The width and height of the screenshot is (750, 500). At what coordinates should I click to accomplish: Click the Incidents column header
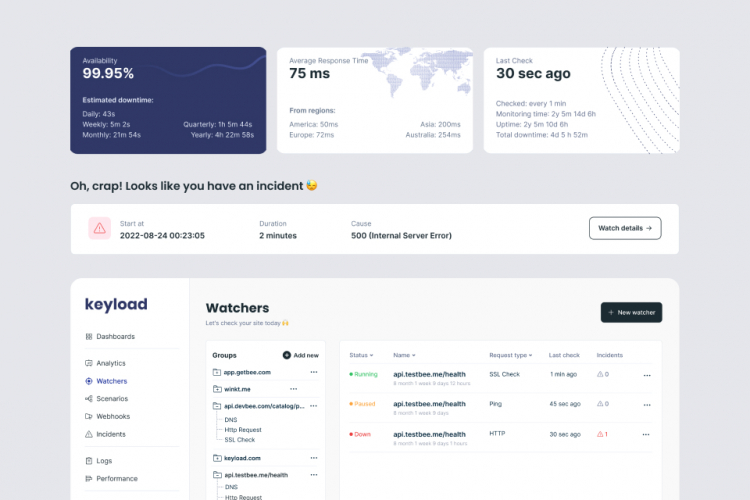(609, 355)
